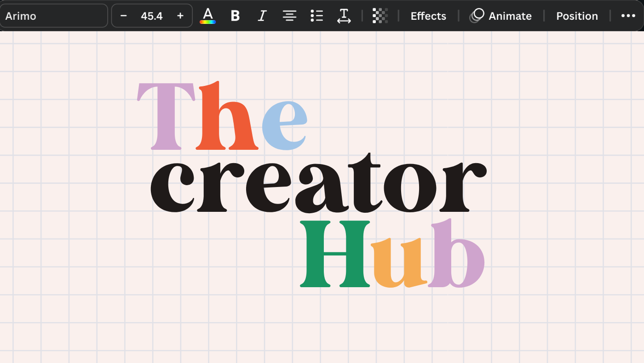
Task: Open the Effects panel
Action: 428,16
